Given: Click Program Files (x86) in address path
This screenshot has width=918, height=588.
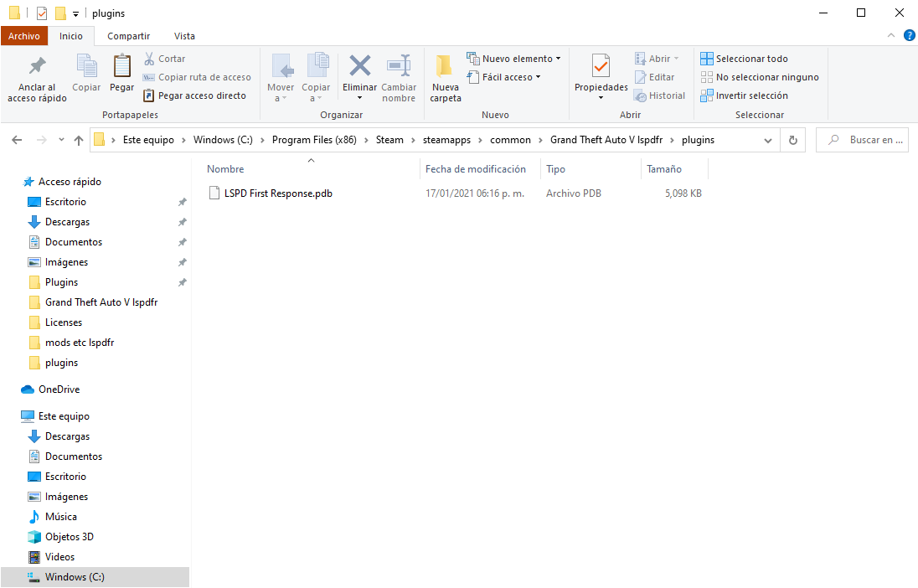Looking at the screenshot, I should coord(314,140).
